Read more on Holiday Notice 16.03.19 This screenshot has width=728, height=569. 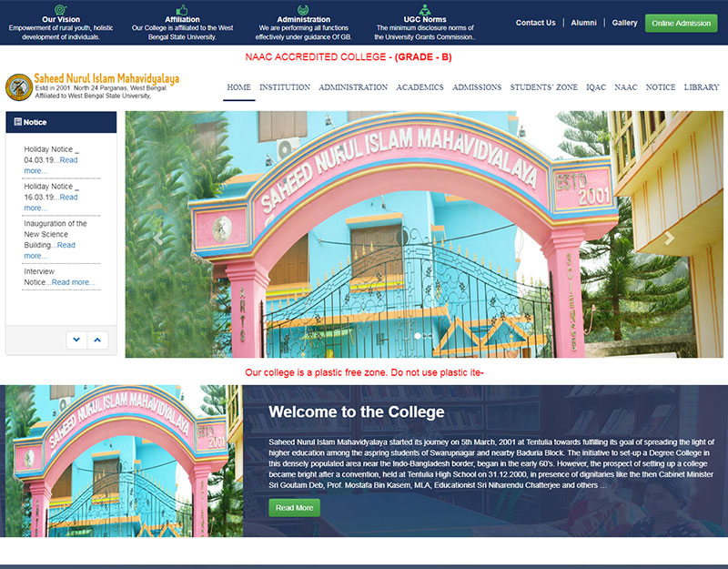(68, 198)
